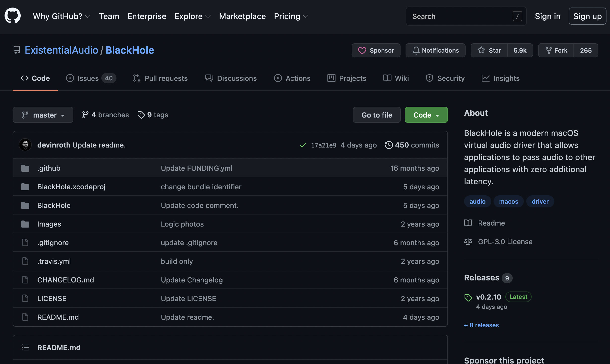Expand the green Code download dropdown
Image resolution: width=610 pixels, height=364 pixels.
426,115
